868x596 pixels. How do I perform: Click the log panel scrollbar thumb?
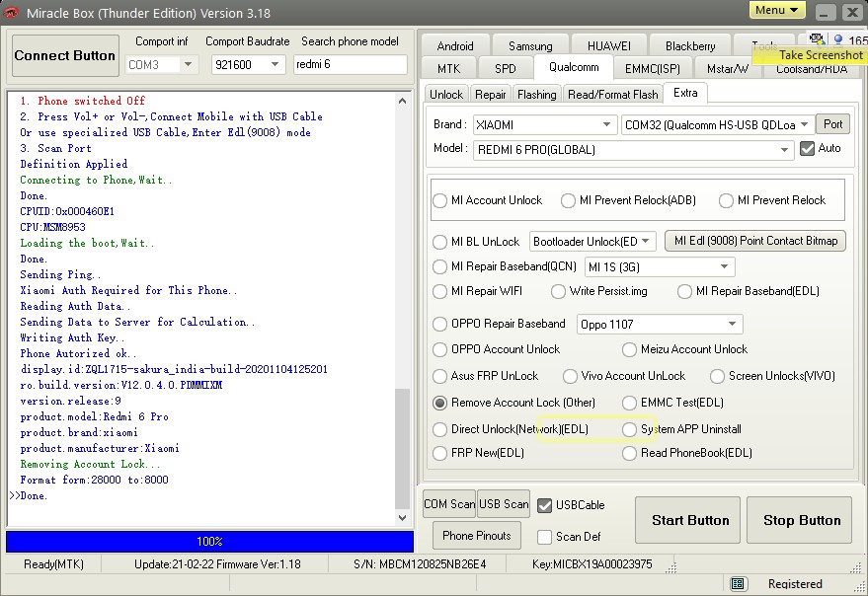coord(402,448)
